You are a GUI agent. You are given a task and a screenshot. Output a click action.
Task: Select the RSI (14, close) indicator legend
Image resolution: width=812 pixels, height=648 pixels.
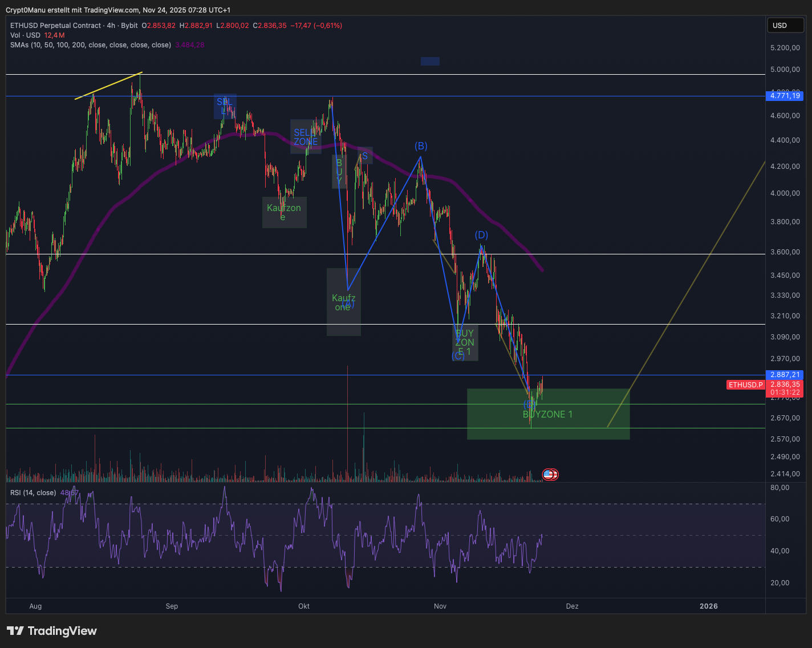pos(33,493)
